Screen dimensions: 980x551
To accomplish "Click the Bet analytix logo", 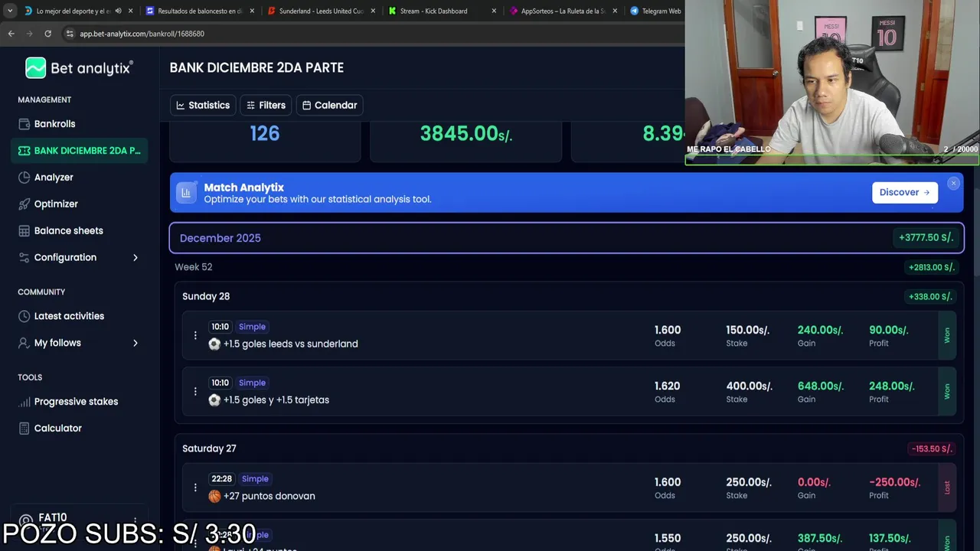I will [x=79, y=68].
